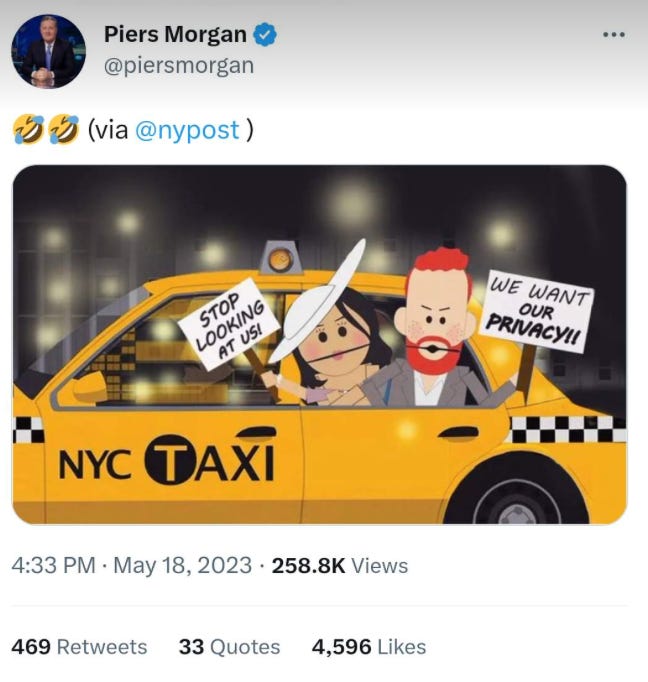Show the 469 Retweets list

tap(79, 647)
